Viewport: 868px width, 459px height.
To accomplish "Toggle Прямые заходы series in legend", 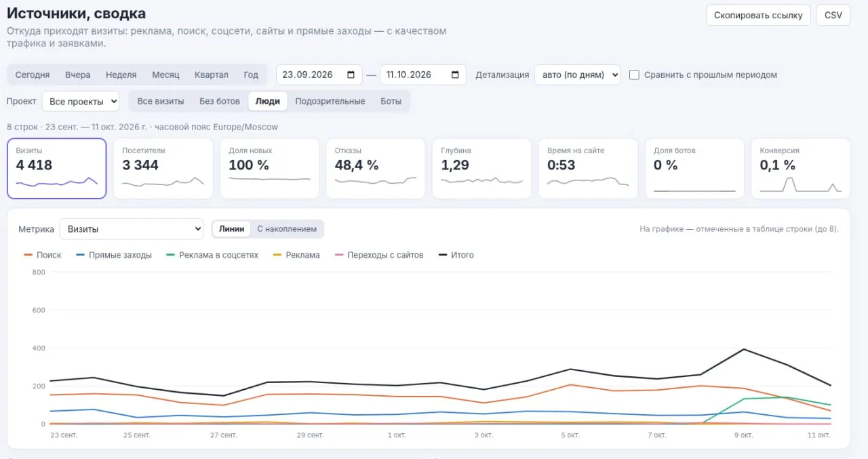I will tap(114, 255).
